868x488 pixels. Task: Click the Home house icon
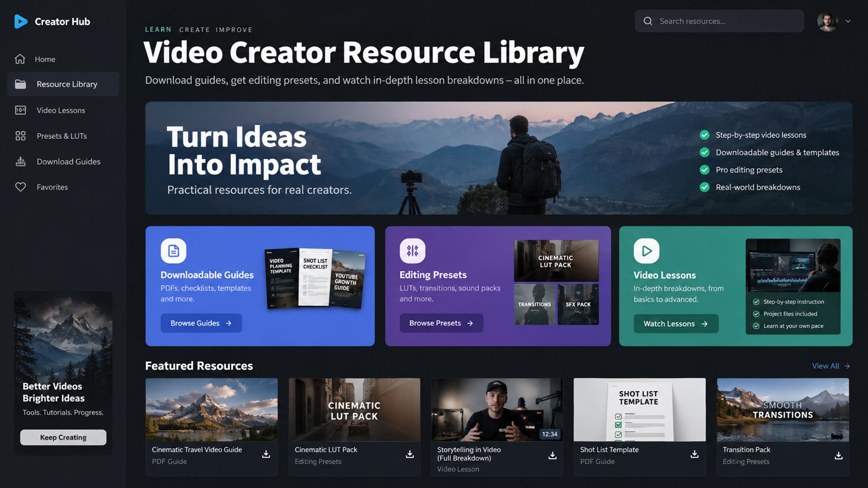20,59
